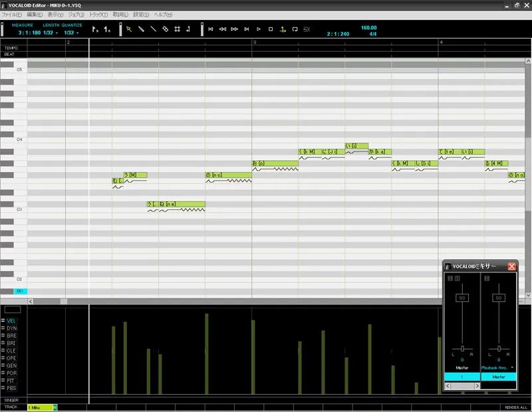Select the VEL control parameter
This screenshot has width=532, height=412.
[x=11, y=321]
